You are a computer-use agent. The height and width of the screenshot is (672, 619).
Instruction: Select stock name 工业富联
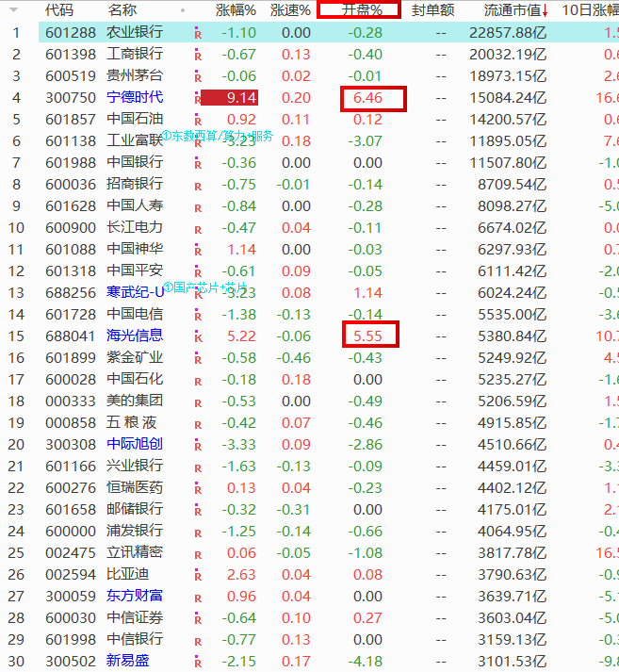[135, 140]
